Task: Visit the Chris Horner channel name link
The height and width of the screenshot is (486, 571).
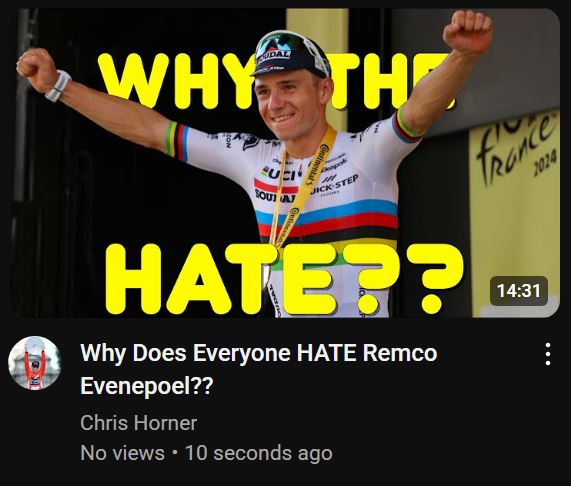Action: pos(138,423)
